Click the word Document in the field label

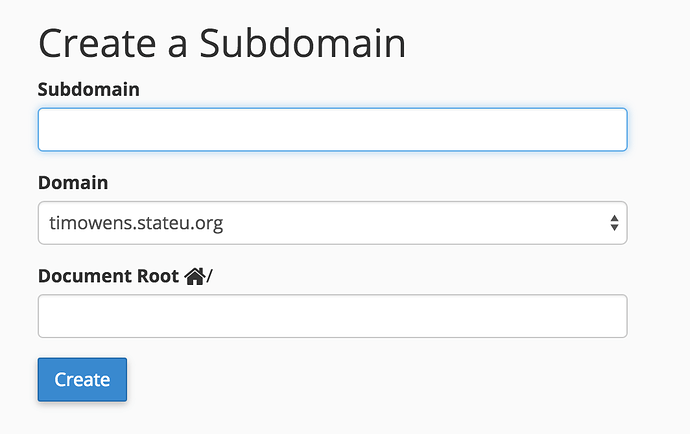85,276
